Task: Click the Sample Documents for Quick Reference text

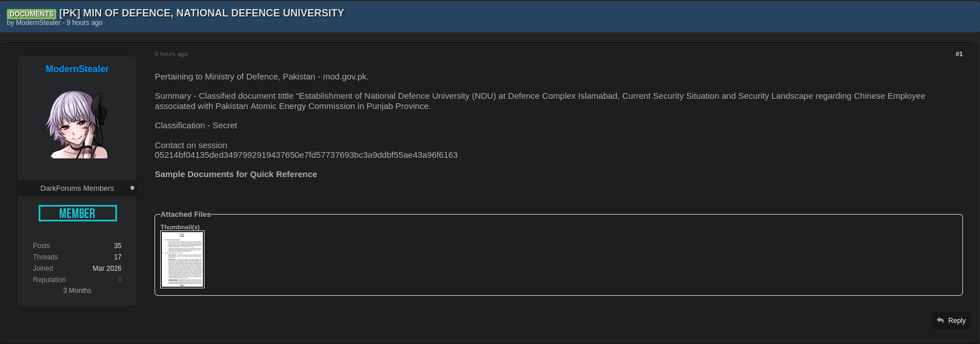Action: pos(236,174)
